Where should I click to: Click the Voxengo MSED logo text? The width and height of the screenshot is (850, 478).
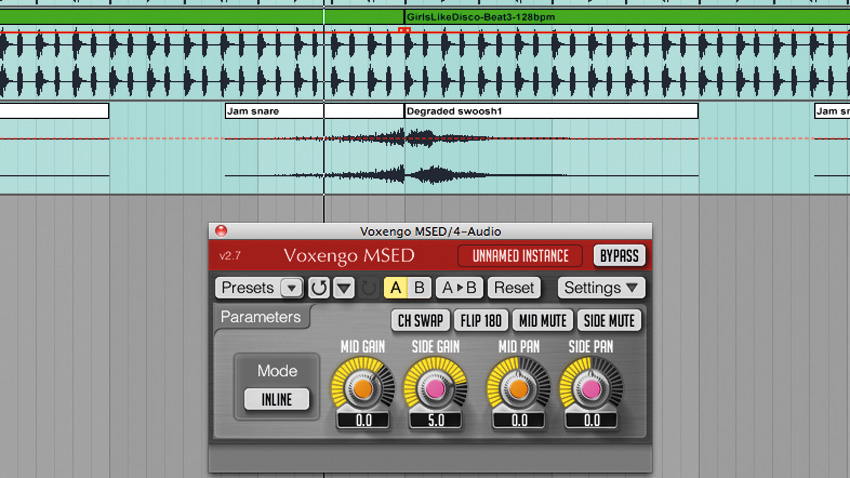pos(349,256)
